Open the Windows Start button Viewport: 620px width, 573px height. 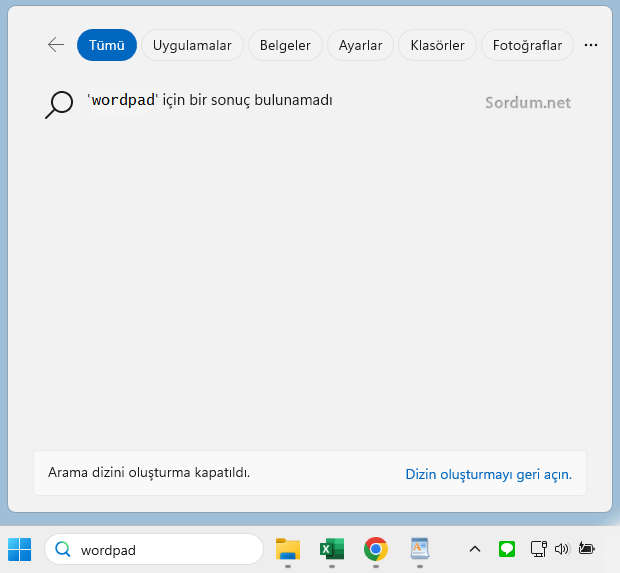click(19, 549)
